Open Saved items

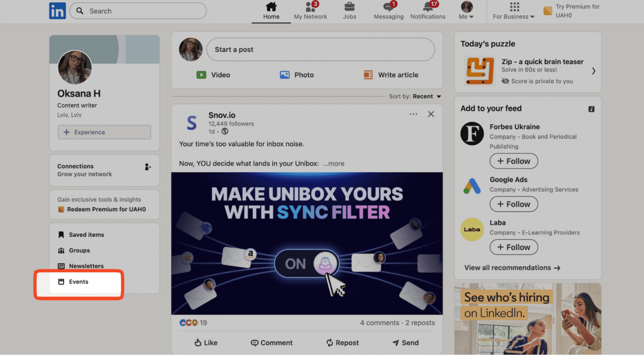(x=81, y=235)
